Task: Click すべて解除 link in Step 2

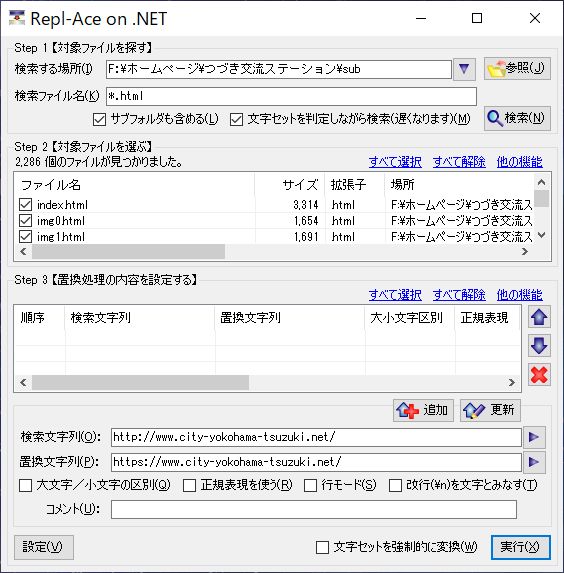Action: (x=459, y=162)
